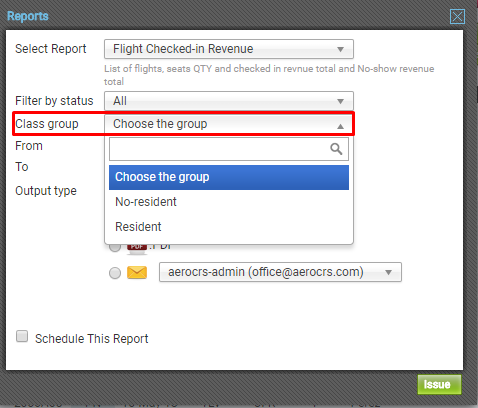Select the highlighted Choose the group option
This screenshot has height=408, width=478.
coord(229,177)
